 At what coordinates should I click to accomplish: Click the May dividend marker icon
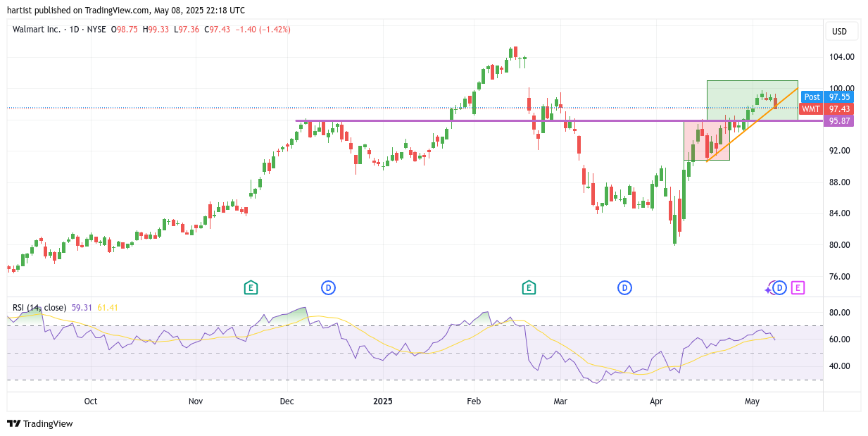tap(779, 287)
